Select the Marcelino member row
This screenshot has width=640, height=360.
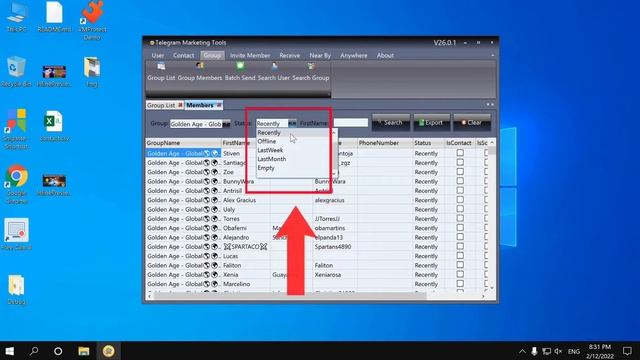(317, 284)
